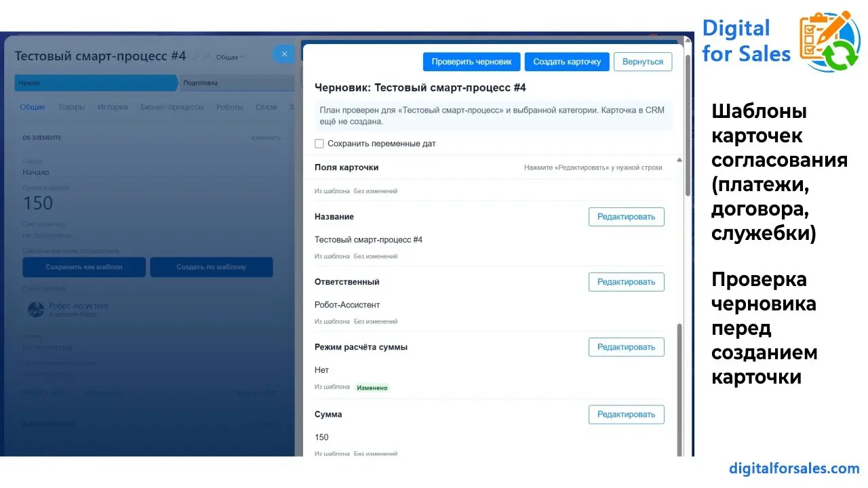Click the Нет value under Режим расчёта суммы

[321, 370]
